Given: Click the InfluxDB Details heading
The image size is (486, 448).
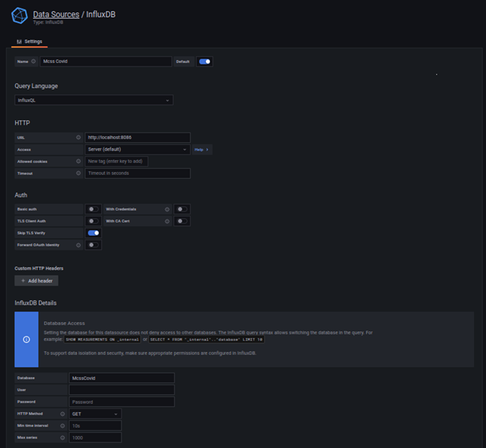Looking at the screenshot, I should pos(36,303).
